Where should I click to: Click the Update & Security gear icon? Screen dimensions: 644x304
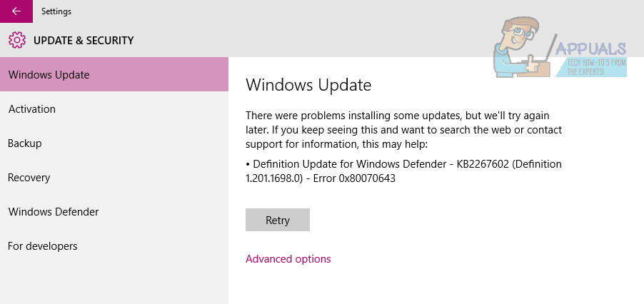pos(16,41)
